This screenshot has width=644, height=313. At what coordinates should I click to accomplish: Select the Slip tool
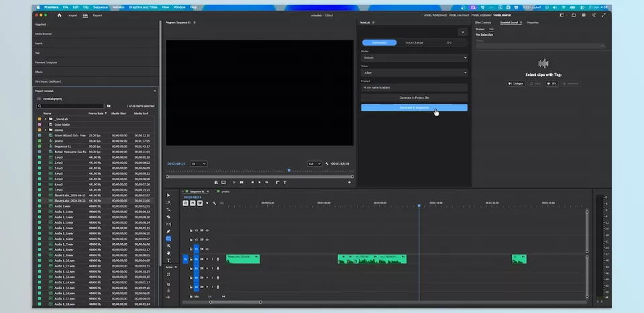tap(168, 224)
